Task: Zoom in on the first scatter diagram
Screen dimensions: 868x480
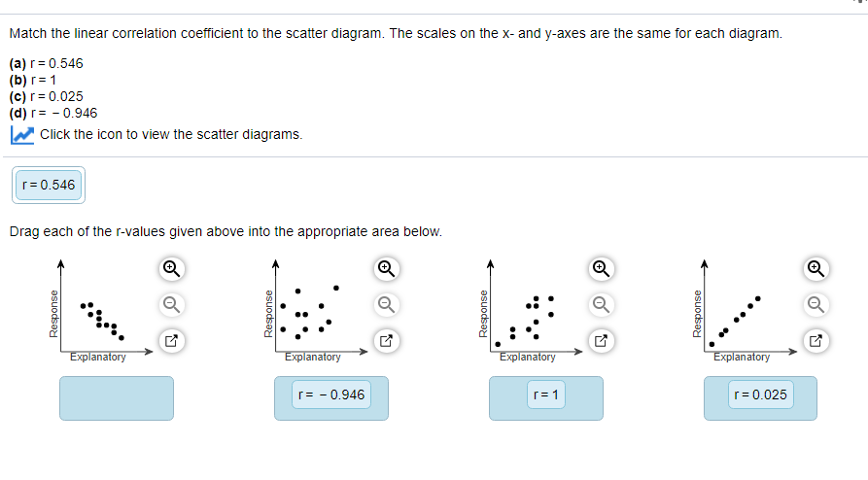Action: coord(172,268)
